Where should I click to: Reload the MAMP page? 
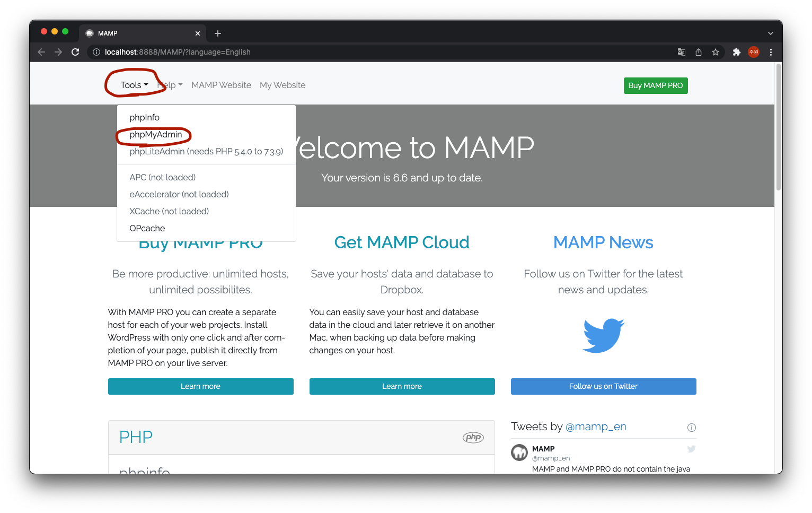(x=75, y=52)
